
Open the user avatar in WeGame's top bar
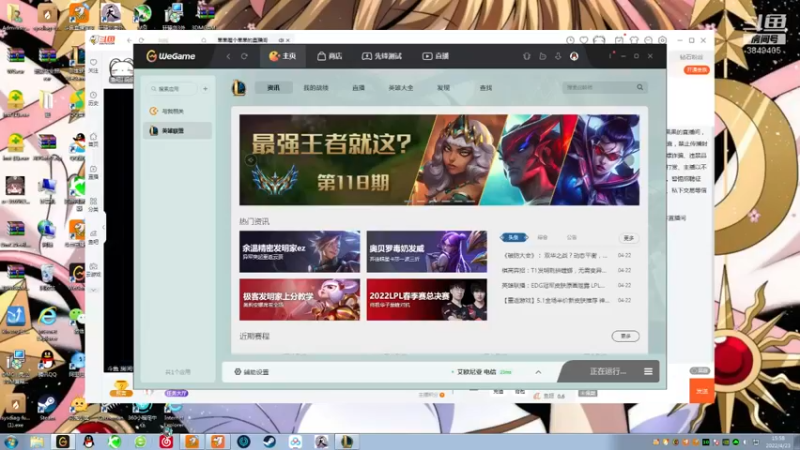(574, 56)
